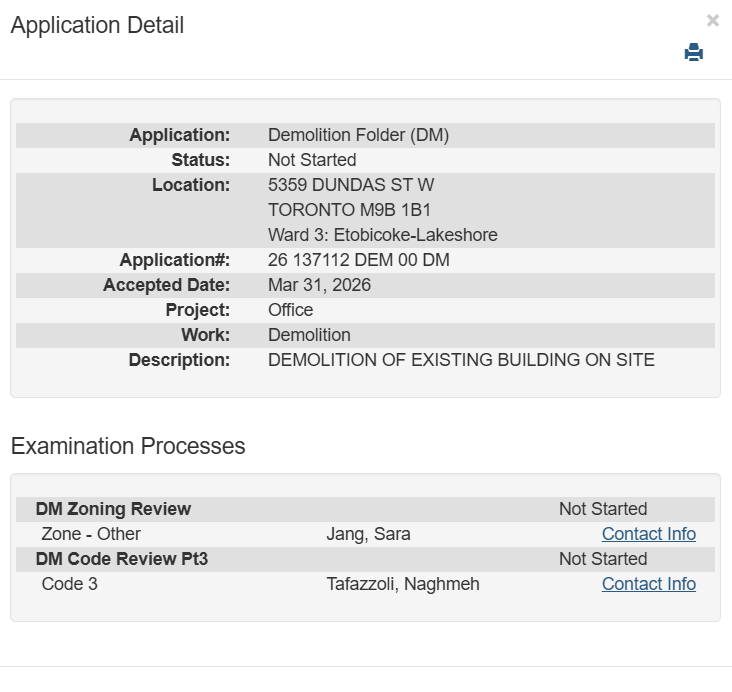Open Contact Info for Tafazzoli, Naghmeh
Screen dimensions: 732x692
click(648, 584)
